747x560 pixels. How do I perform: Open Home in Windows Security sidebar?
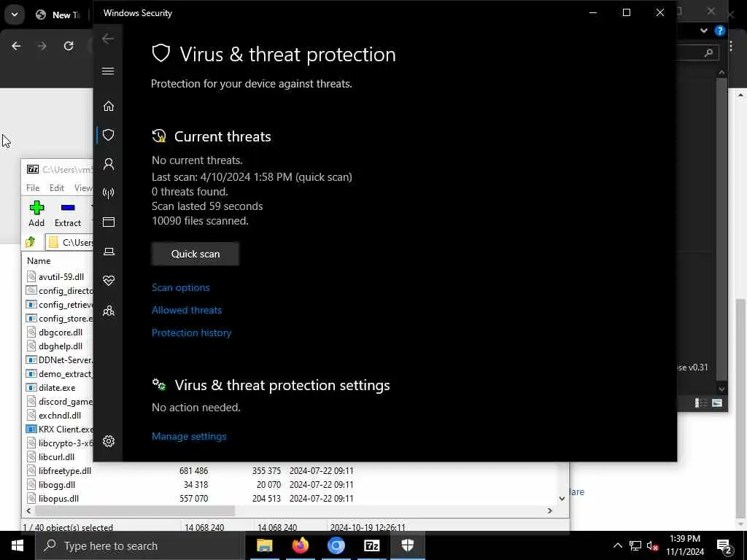click(109, 106)
